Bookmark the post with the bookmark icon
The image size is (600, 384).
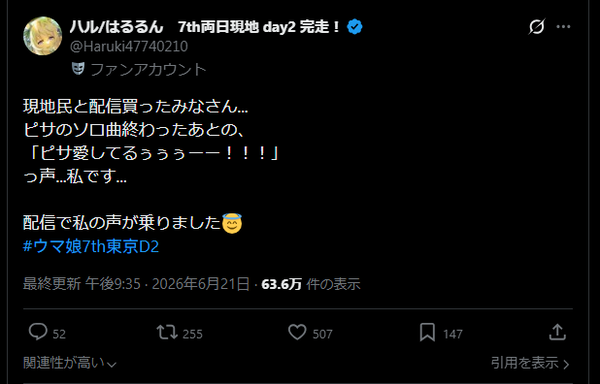click(x=427, y=332)
